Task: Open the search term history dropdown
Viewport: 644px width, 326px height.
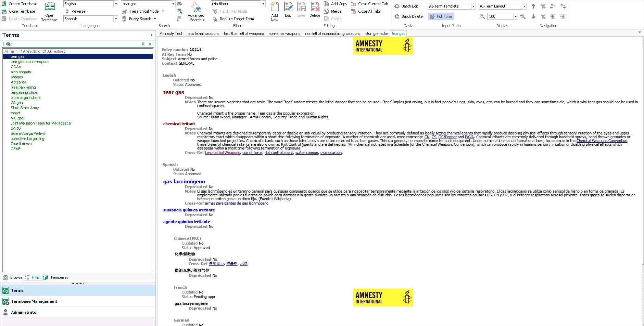Action: point(173,4)
